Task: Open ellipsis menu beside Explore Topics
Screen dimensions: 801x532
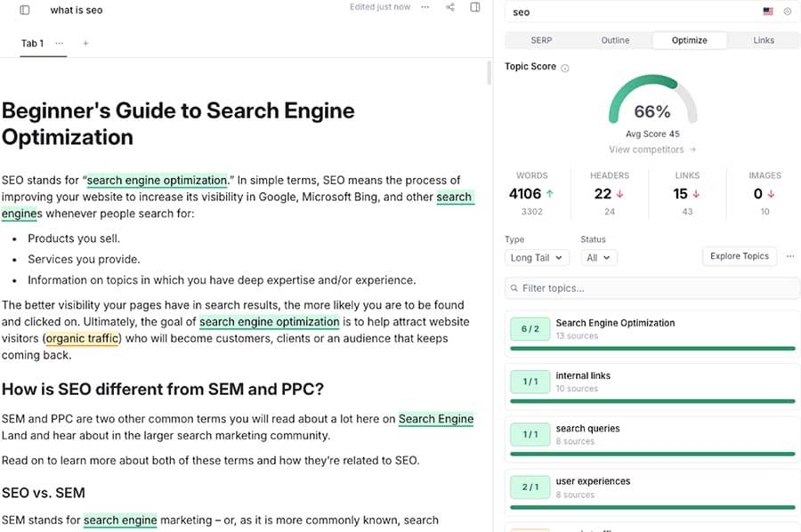Action: 789,256
